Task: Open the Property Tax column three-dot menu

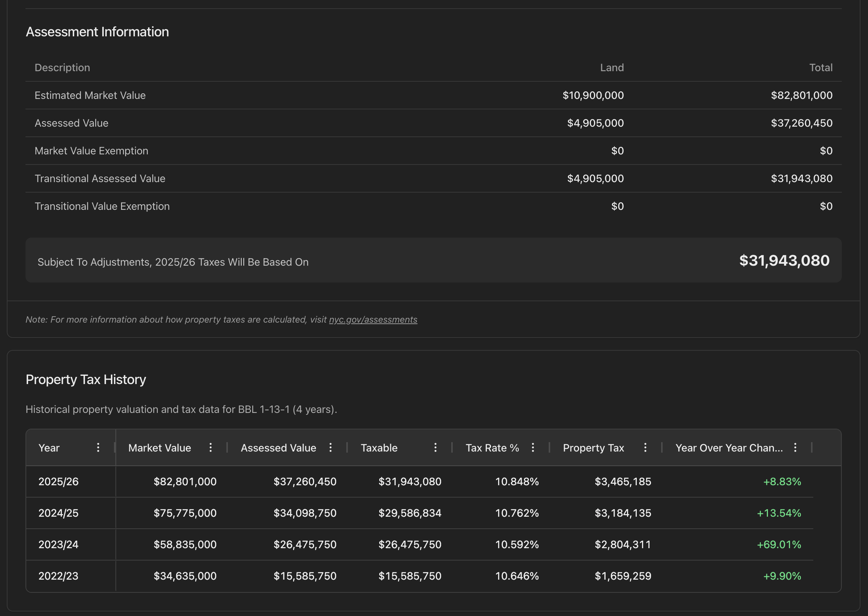Action: pyautogui.click(x=645, y=448)
